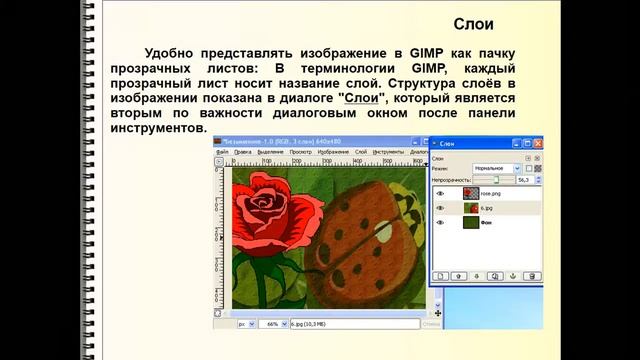Click the "Слои" slide heading

tap(473, 24)
